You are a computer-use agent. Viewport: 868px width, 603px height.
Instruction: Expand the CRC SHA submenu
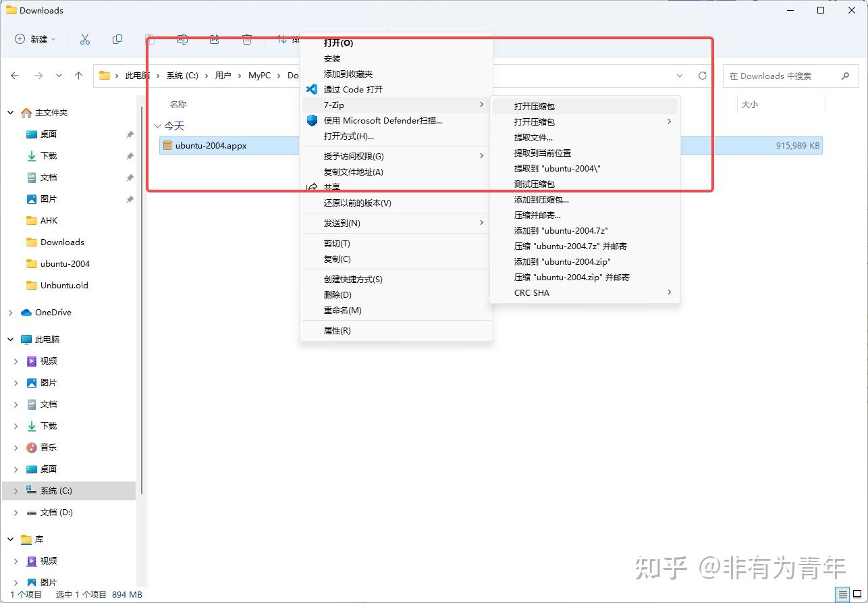(x=585, y=292)
